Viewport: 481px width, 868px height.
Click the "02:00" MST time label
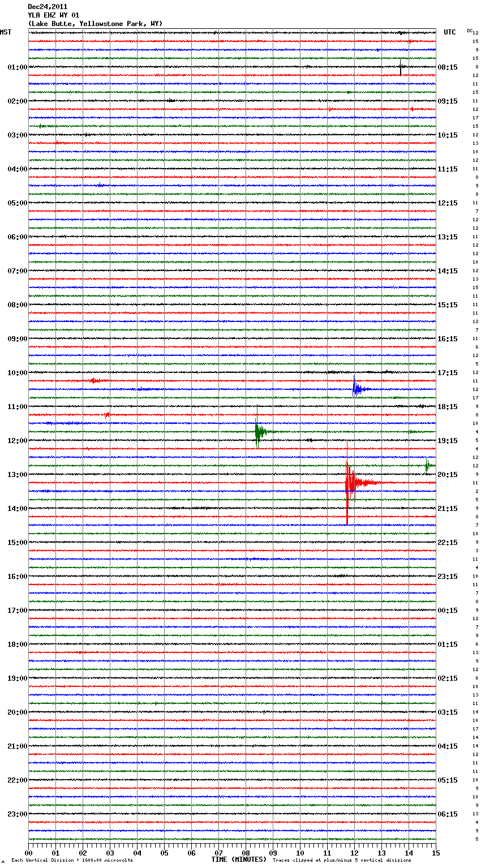coord(17,101)
